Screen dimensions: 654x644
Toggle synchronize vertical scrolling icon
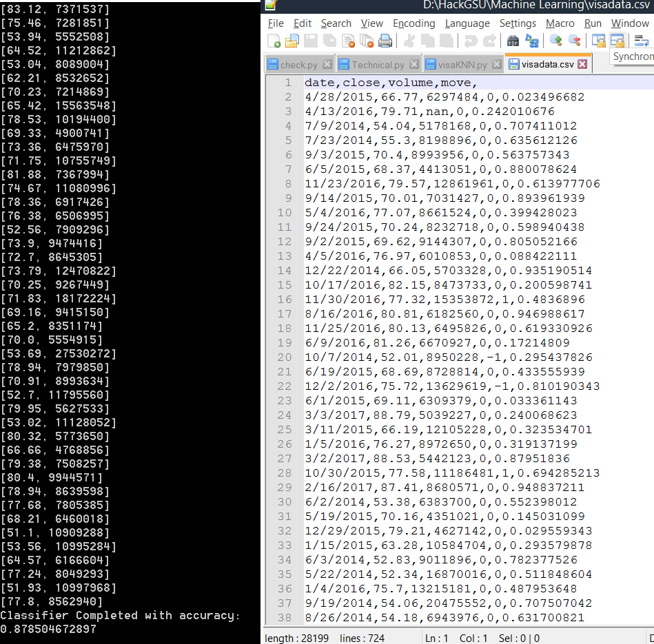[x=599, y=41]
